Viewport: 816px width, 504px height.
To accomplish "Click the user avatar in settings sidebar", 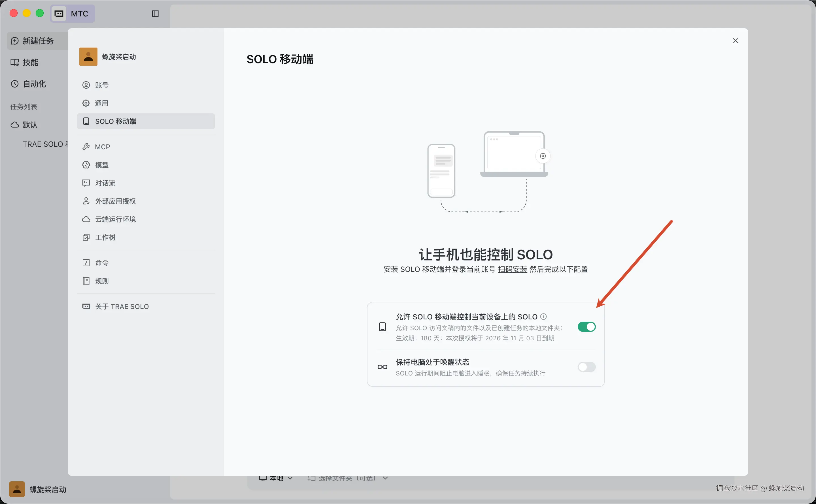I will (x=88, y=57).
